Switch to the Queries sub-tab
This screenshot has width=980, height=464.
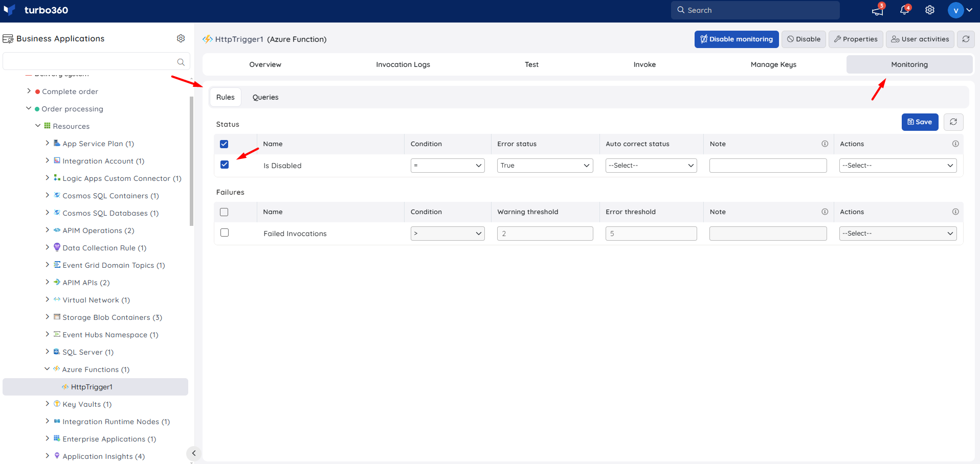[x=265, y=97]
